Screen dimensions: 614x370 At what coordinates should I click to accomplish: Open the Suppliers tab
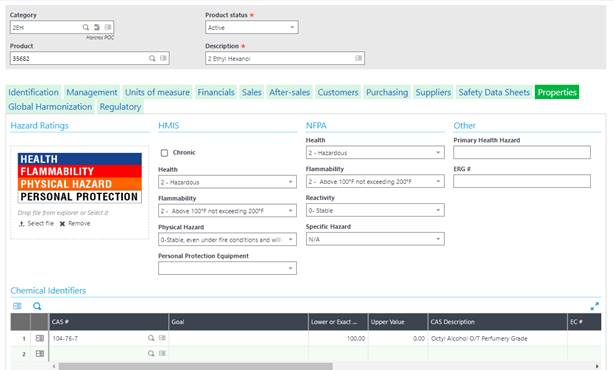(433, 92)
